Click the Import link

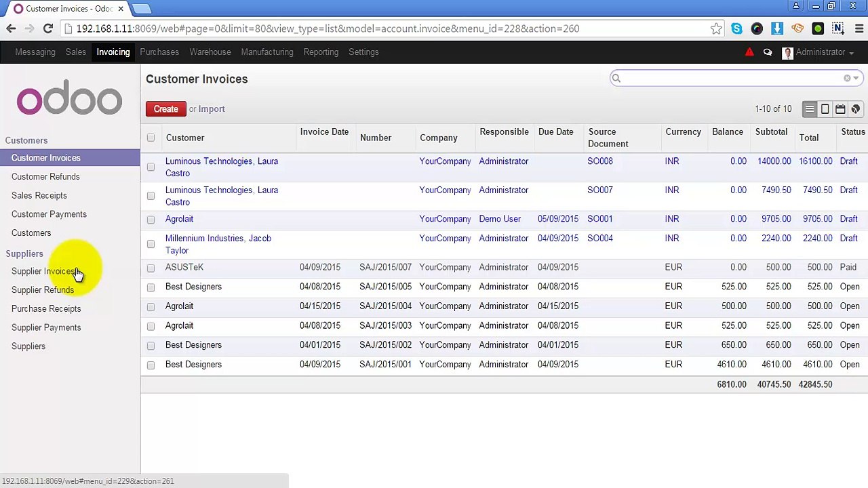pos(212,109)
